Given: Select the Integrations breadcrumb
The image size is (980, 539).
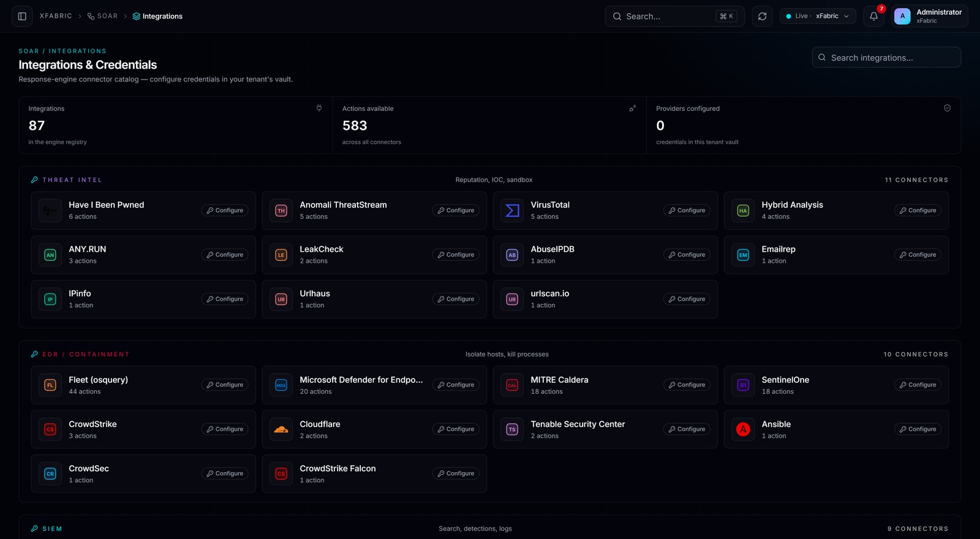Looking at the screenshot, I should click(157, 16).
